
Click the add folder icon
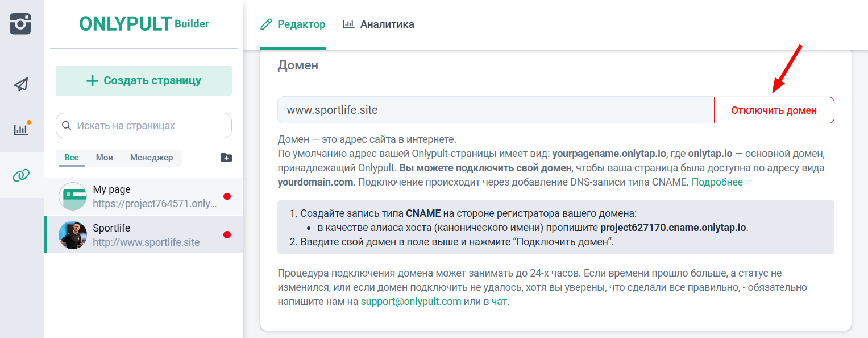click(226, 158)
